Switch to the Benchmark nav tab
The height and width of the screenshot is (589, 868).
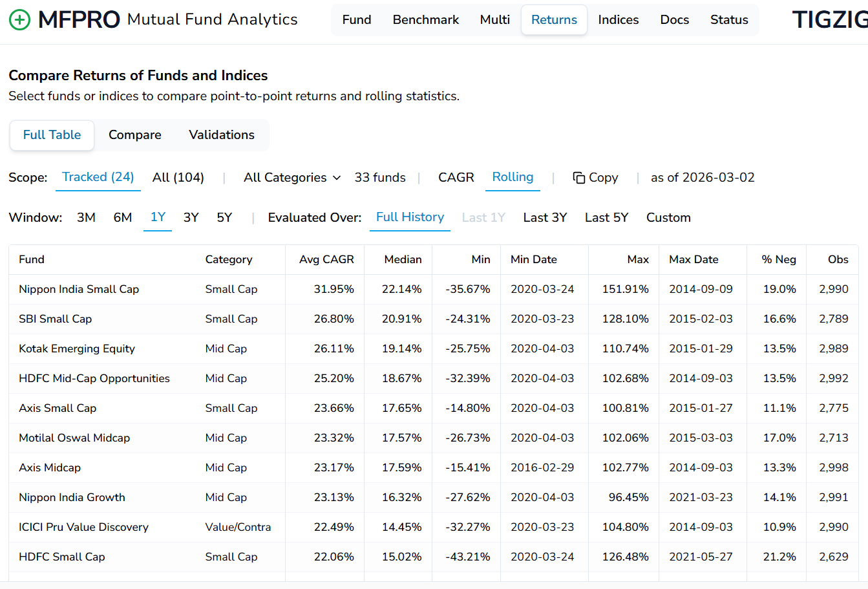(426, 20)
